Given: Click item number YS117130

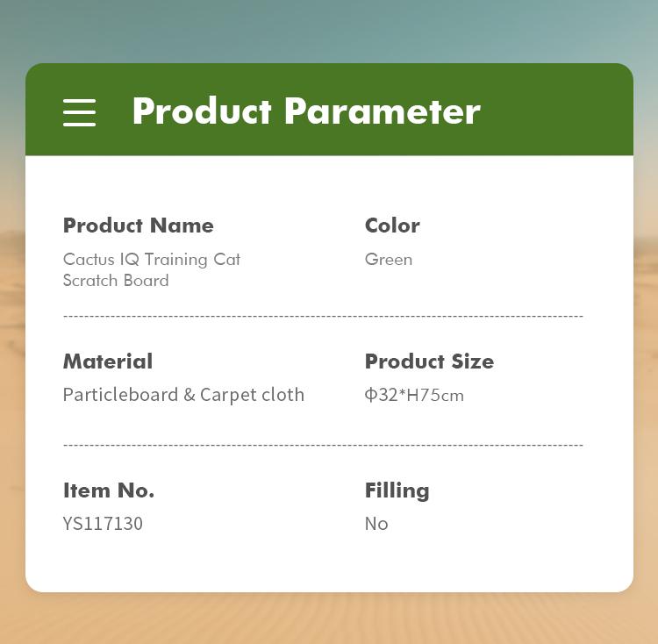Looking at the screenshot, I should pos(103,524).
